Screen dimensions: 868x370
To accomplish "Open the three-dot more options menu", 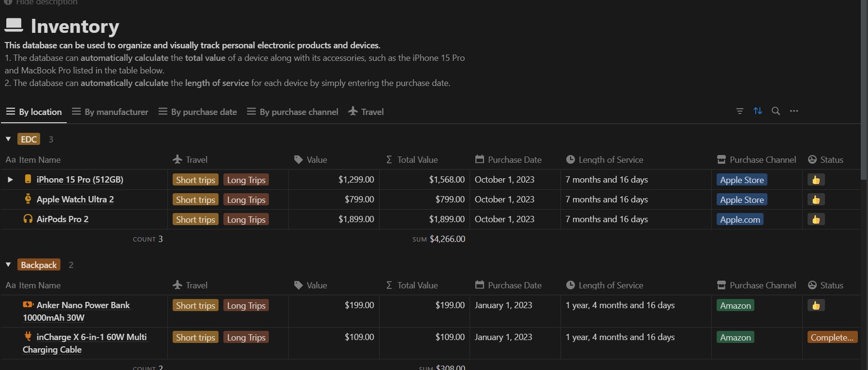I will pyautogui.click(x=794, y=111).
